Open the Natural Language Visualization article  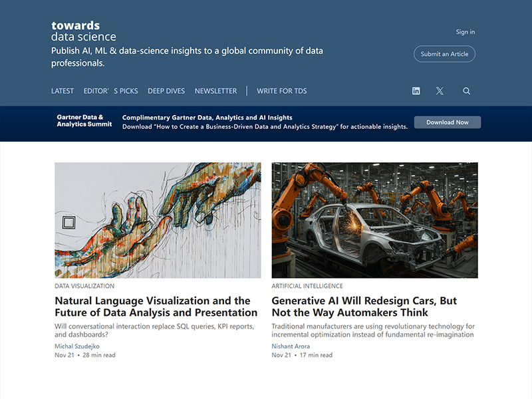click(x=154, y=306)
